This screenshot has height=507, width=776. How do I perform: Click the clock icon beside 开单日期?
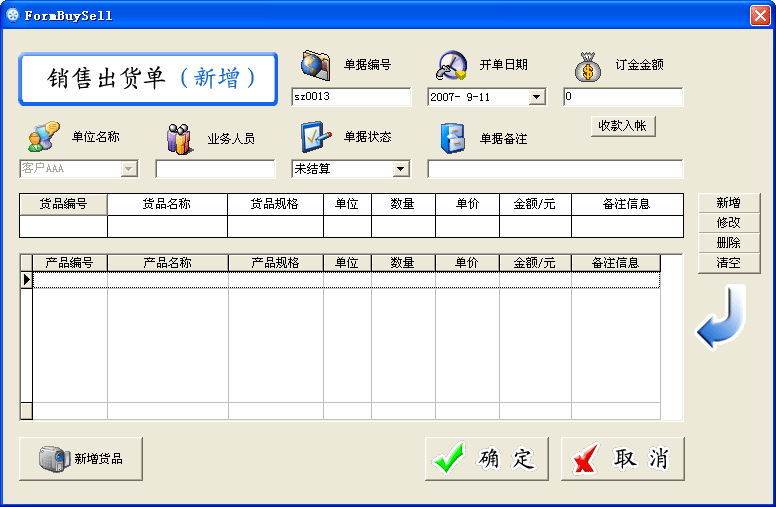coord(451,65)
